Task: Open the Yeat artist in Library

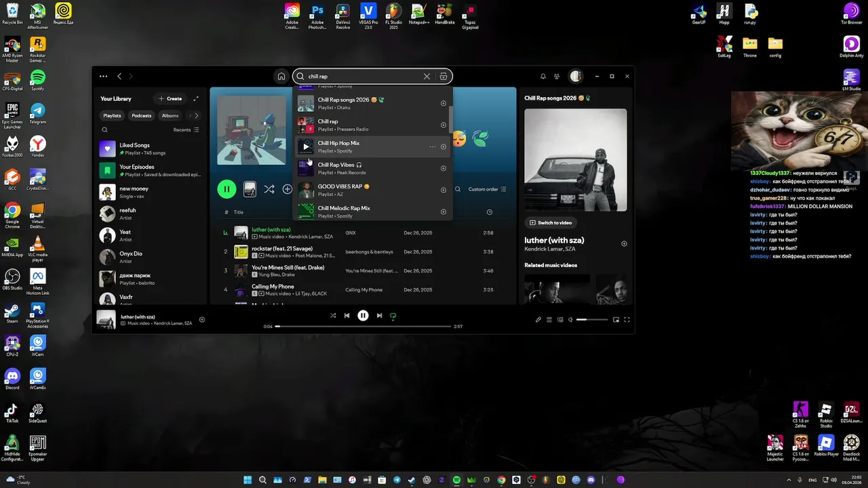Action: click(152, 235)
